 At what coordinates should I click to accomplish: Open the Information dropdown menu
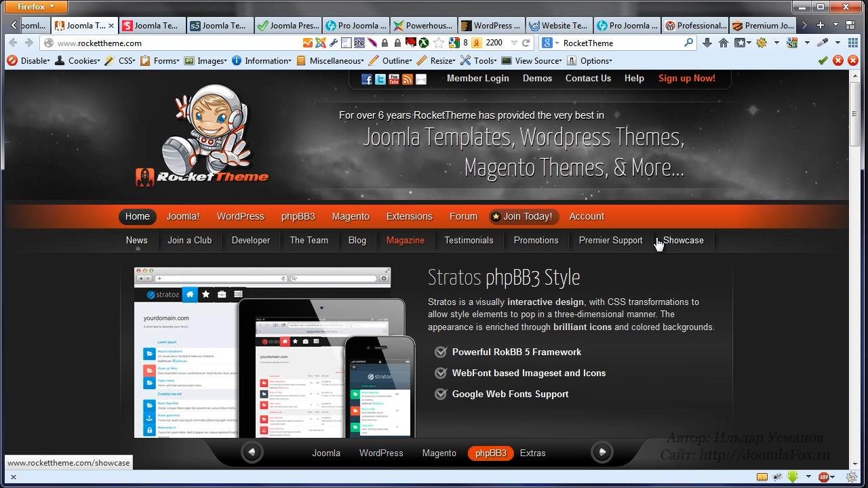(261, 60)
